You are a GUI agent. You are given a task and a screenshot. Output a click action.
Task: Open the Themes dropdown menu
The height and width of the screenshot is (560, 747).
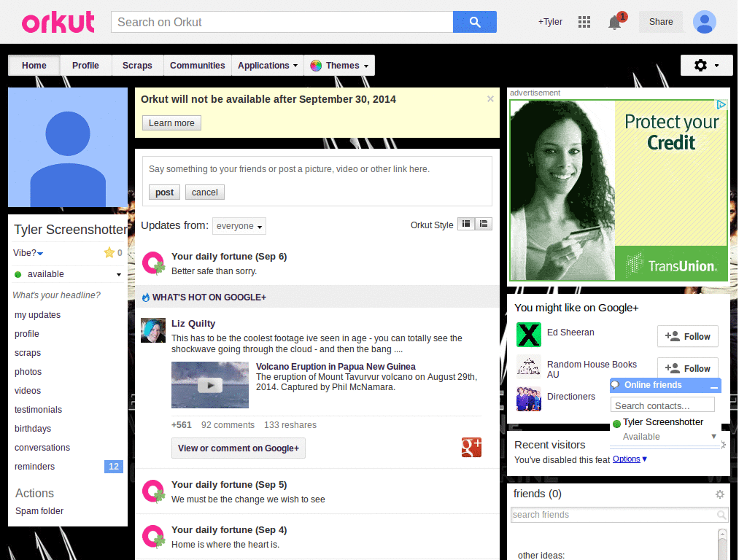(339, 65)
